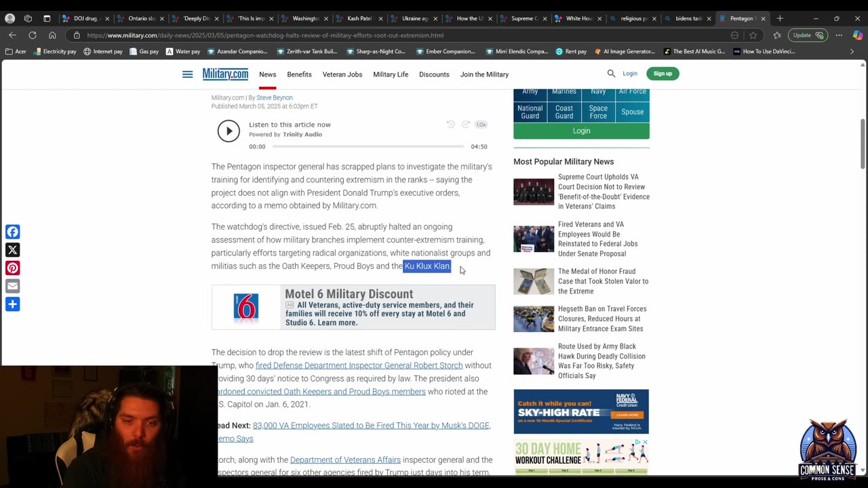
Task: Open the site search magnifier
Action: tap(611, 73)
